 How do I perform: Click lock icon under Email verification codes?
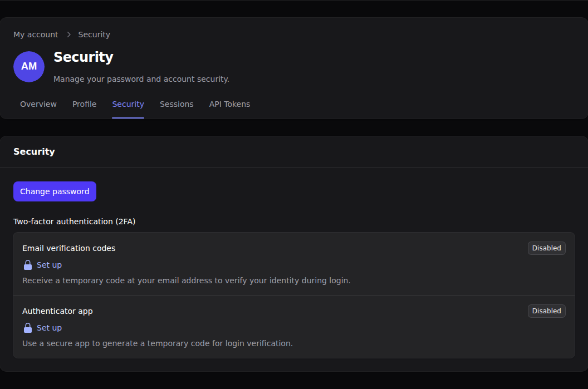coord(28,265)
